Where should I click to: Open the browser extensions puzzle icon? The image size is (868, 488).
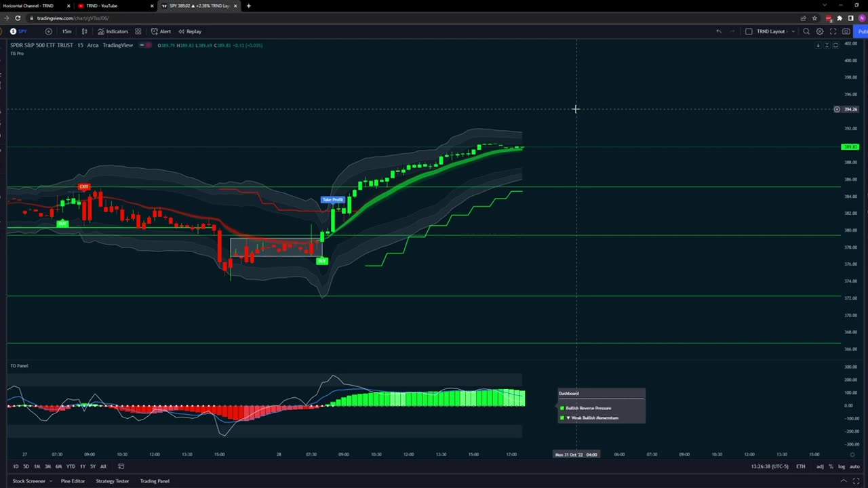point(840,18)
